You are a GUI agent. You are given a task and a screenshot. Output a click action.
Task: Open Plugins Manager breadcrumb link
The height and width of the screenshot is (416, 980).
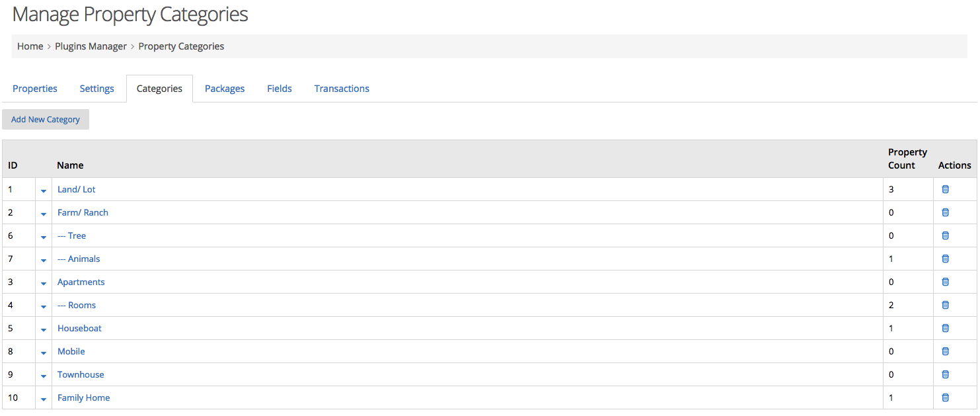91,46
